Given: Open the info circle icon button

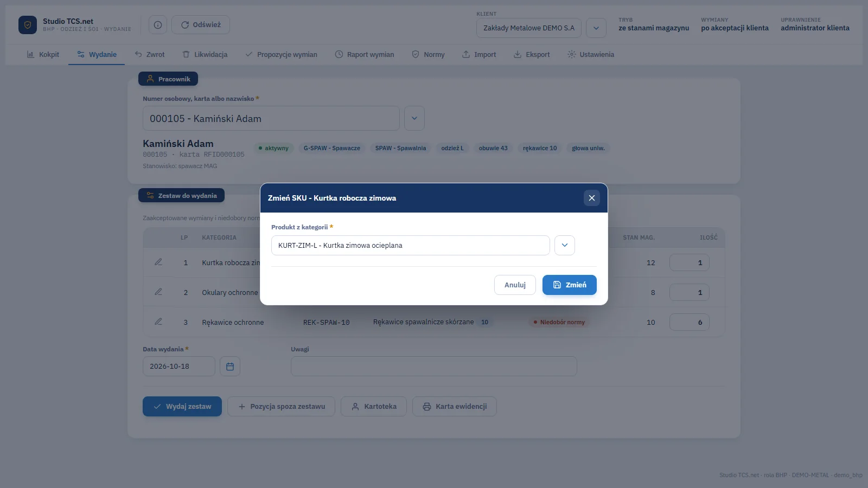Looking at the screenshot, I should click(x=158, y=25).
